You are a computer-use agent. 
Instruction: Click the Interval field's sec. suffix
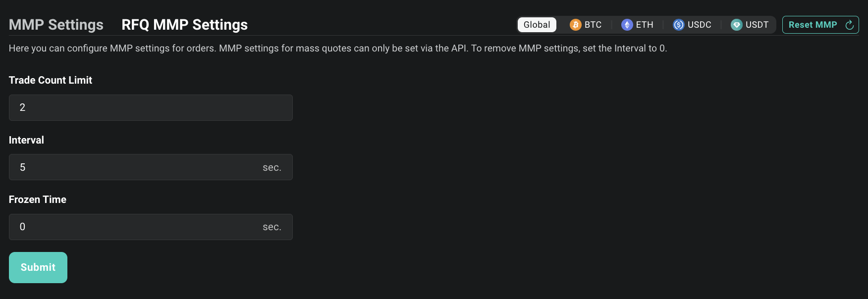pyautogui.click(x=271, y=167)
